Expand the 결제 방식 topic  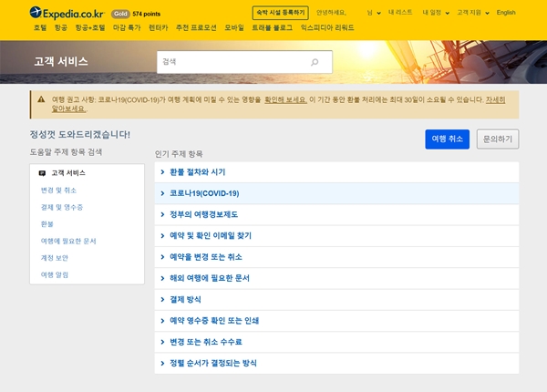pyautogui.click(x=189, y=299)
